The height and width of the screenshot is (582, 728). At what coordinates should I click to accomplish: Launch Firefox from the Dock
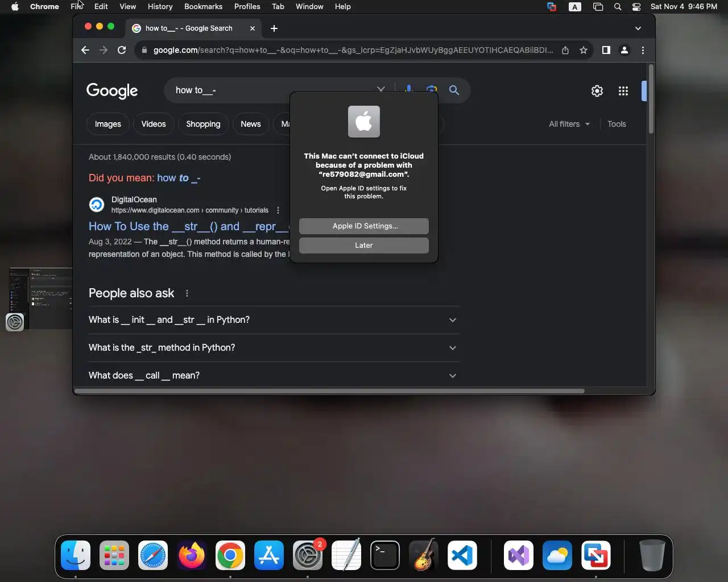point(192,555)
